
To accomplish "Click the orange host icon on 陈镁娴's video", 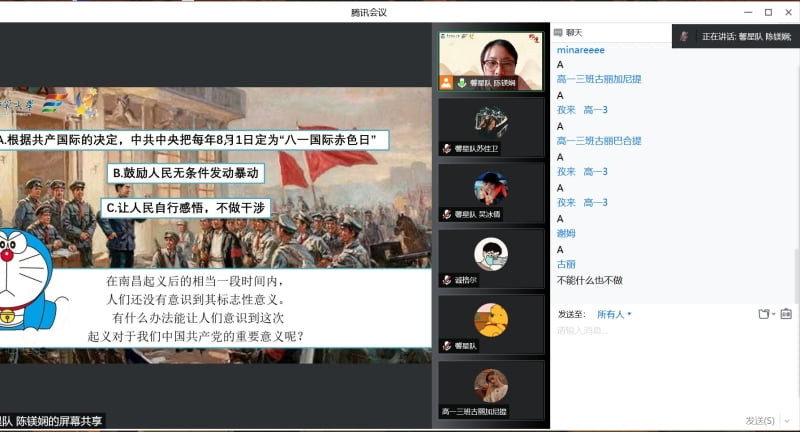I will (x=446, y=83).
